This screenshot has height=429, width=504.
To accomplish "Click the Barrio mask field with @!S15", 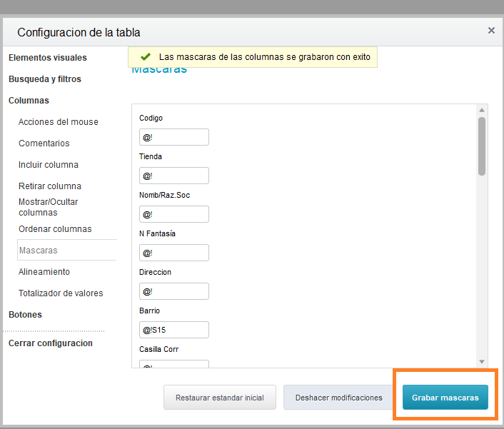I will pos(174,330).
